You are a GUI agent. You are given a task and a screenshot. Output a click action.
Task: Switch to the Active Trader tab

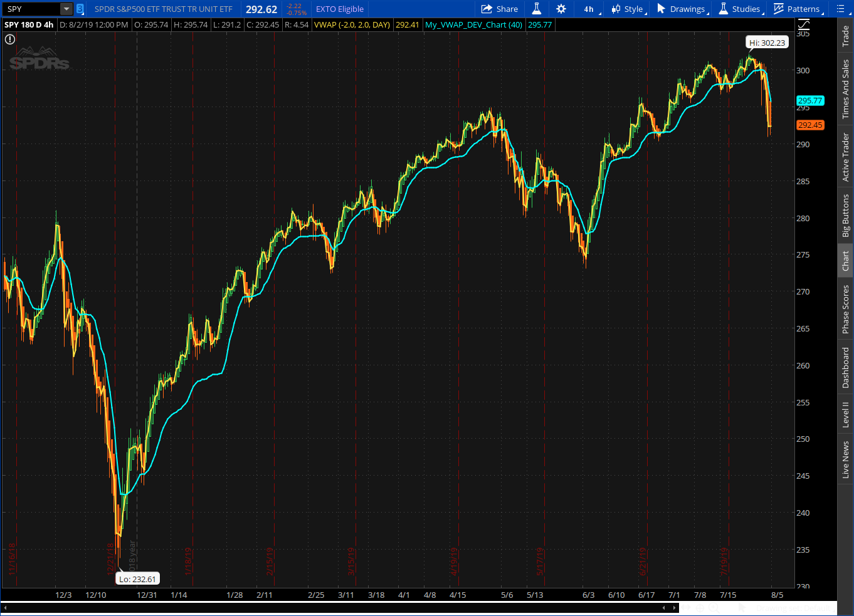coord(846,157)
